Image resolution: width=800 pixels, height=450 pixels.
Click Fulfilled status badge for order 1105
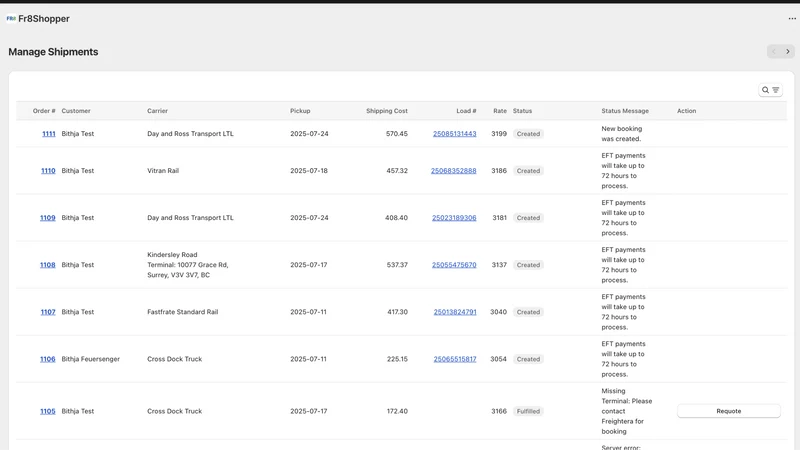tap(528, 411)
